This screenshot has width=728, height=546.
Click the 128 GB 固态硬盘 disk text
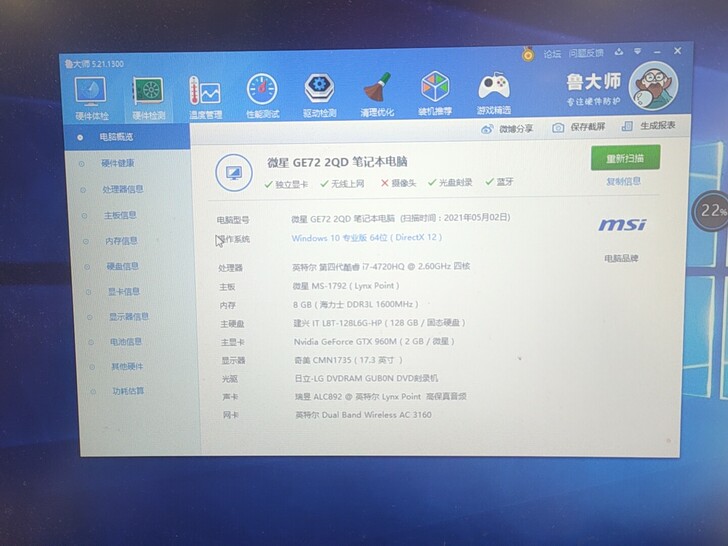(x=379, y=323)
